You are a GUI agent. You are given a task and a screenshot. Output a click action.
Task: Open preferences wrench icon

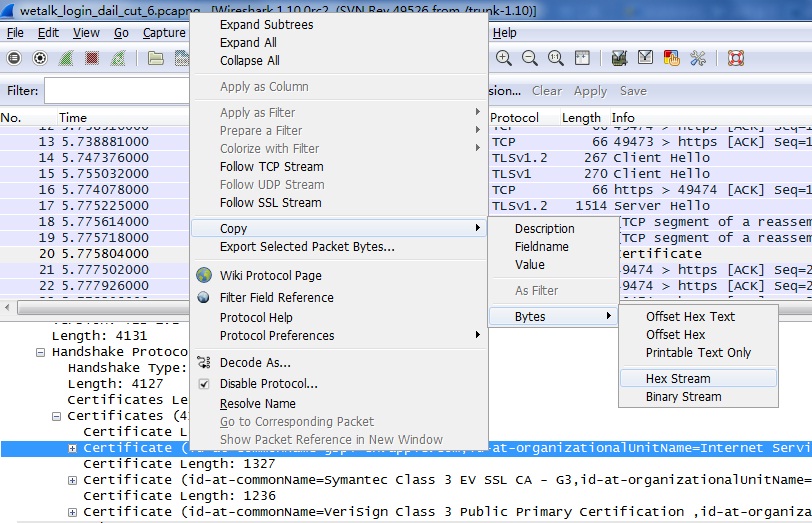(698, 58)
